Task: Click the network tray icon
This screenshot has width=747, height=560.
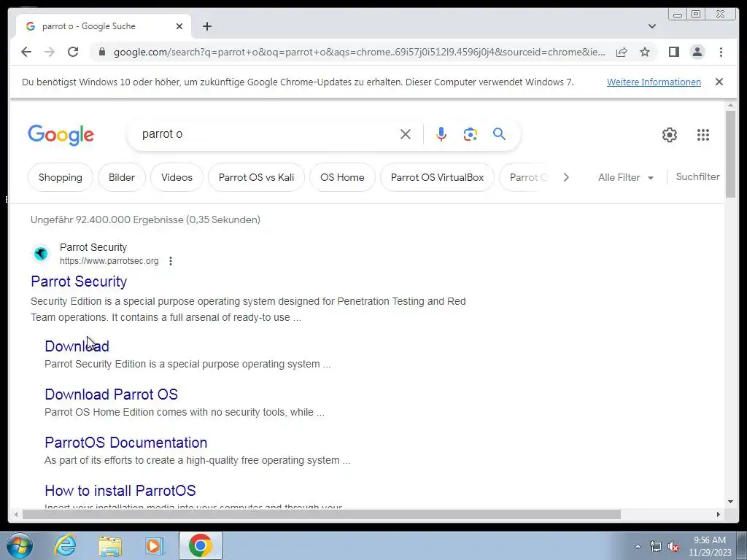Action: coord(656,547)
